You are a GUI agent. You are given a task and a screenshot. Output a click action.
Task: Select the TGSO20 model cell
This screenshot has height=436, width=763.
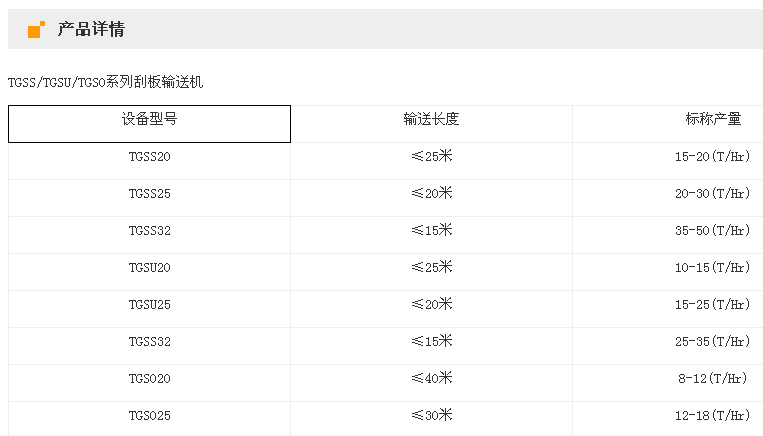point(150,379)
